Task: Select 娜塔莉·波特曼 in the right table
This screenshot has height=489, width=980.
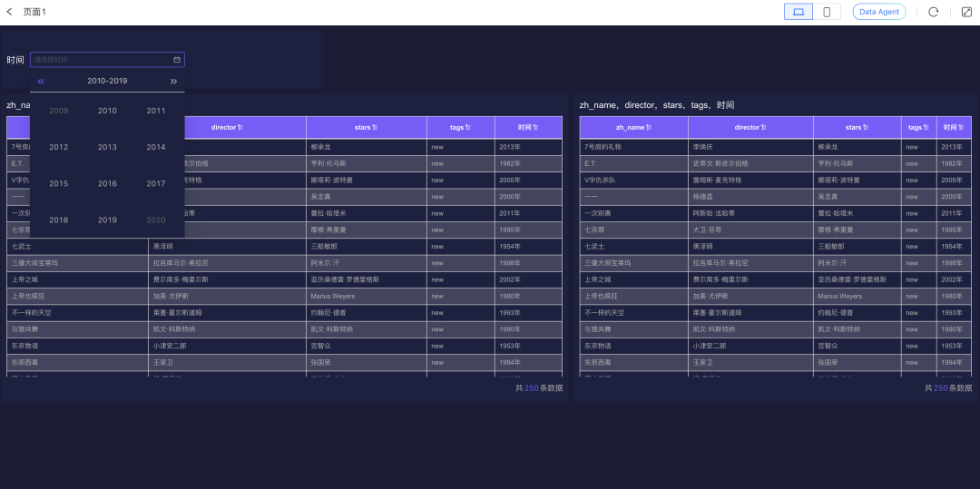Action: click(838, 180)
